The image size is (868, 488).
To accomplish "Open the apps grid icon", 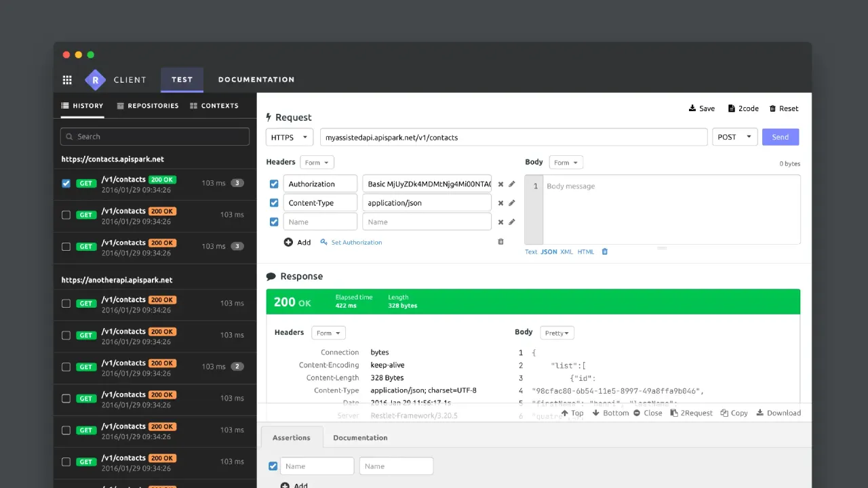I will tap(67, 80).
